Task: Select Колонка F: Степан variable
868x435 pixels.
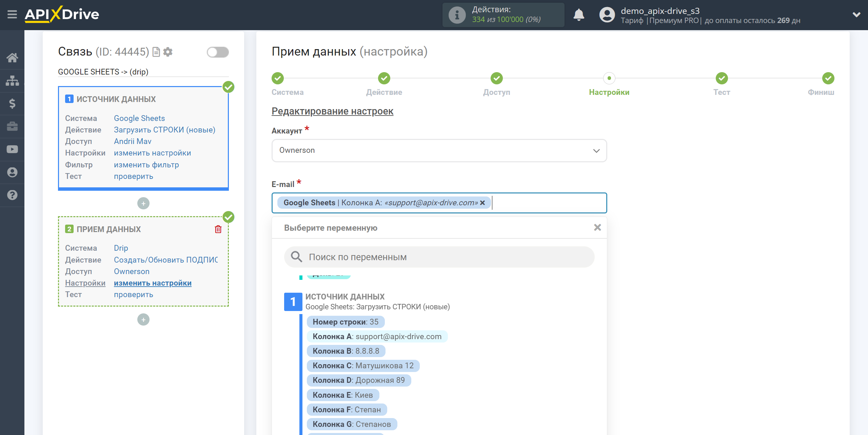Action: coord(347,410)
